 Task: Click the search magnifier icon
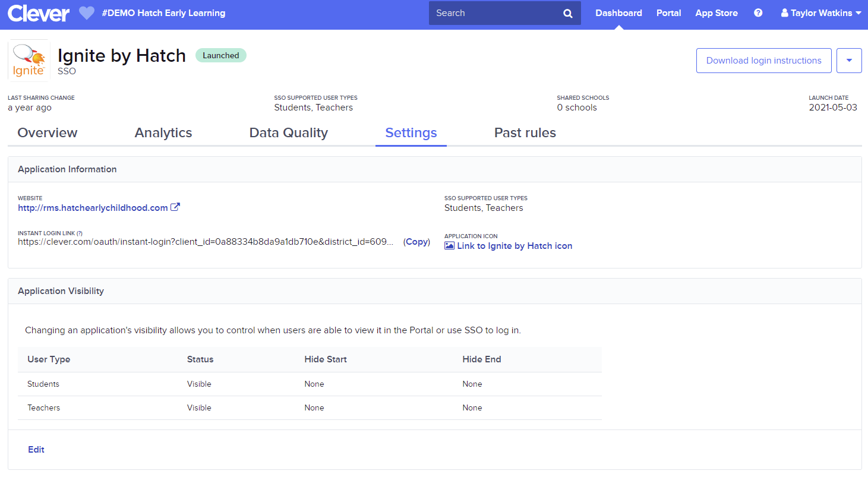568,13
